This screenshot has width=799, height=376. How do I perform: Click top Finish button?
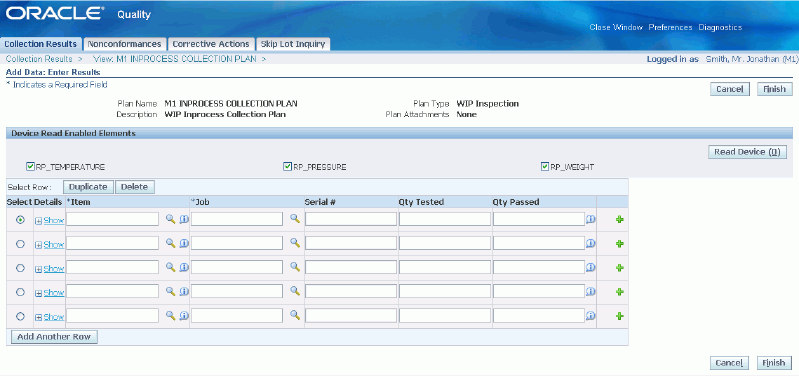point(775,89)
